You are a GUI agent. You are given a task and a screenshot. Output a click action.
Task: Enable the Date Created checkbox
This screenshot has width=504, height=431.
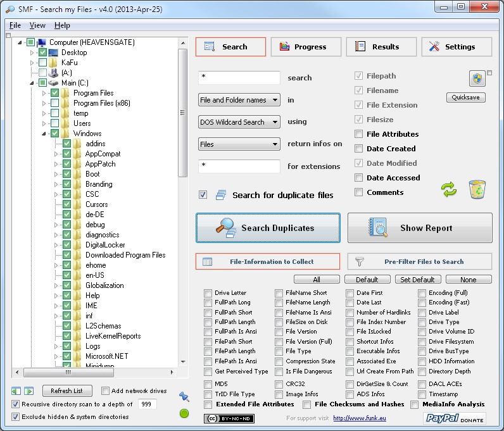tap(358, 149)
